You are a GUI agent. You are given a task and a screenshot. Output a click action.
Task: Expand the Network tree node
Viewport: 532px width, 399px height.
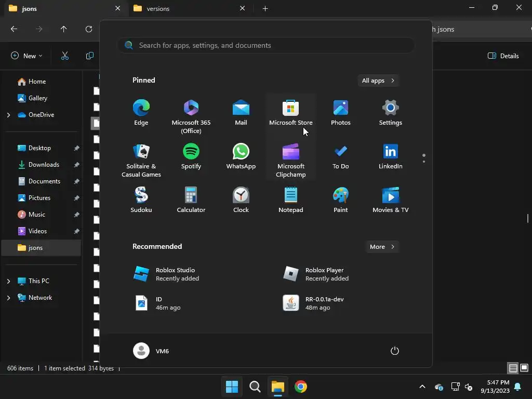[8, 298]
